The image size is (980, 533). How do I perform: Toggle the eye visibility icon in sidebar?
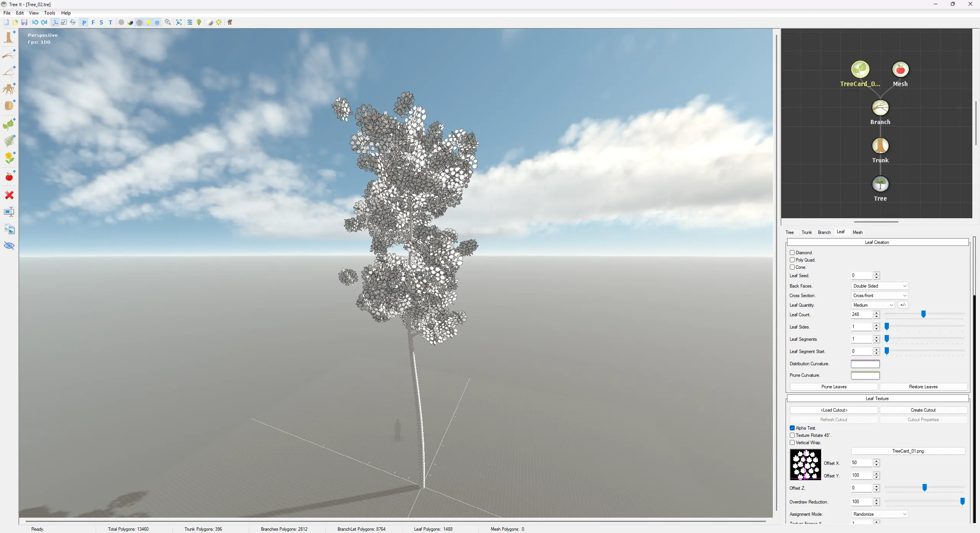click(x=9, y=245)
